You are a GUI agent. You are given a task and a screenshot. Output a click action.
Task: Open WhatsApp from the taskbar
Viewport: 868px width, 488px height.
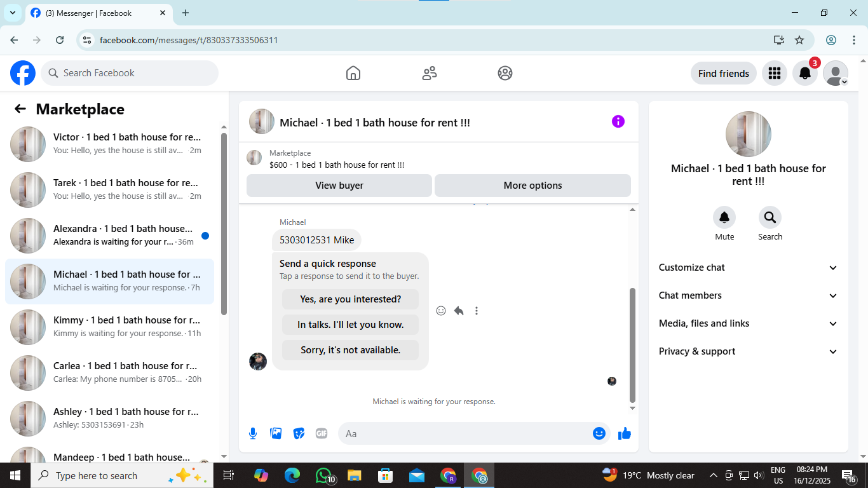[x=324, y=475]
